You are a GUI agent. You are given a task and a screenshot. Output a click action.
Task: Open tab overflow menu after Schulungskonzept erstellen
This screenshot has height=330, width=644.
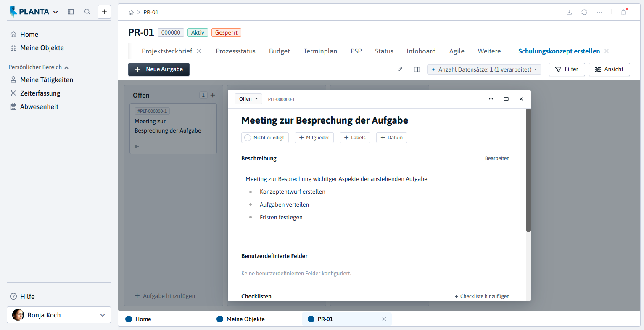click(x=620, y=51)
